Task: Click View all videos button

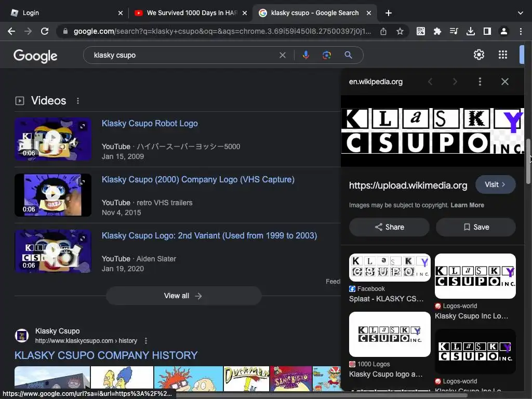Action: (183, 296)
